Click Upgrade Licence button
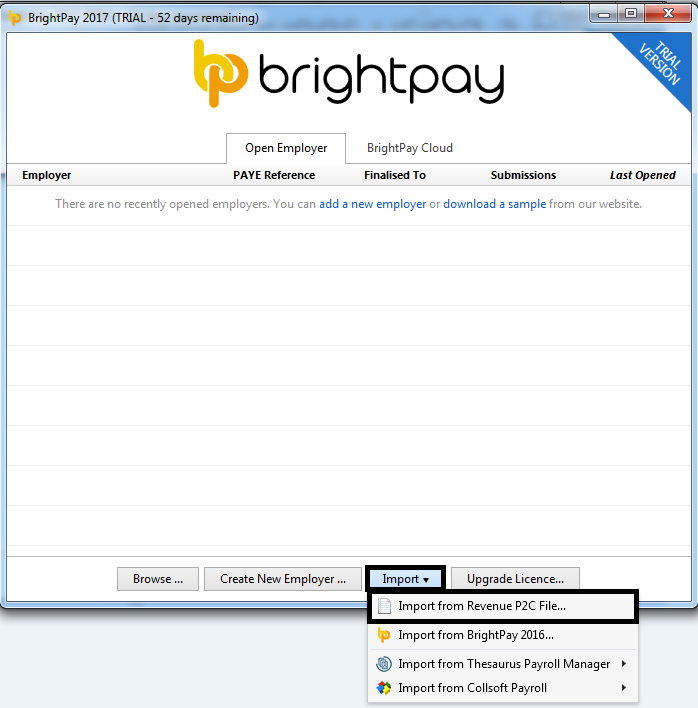 [x=515, y=579]
